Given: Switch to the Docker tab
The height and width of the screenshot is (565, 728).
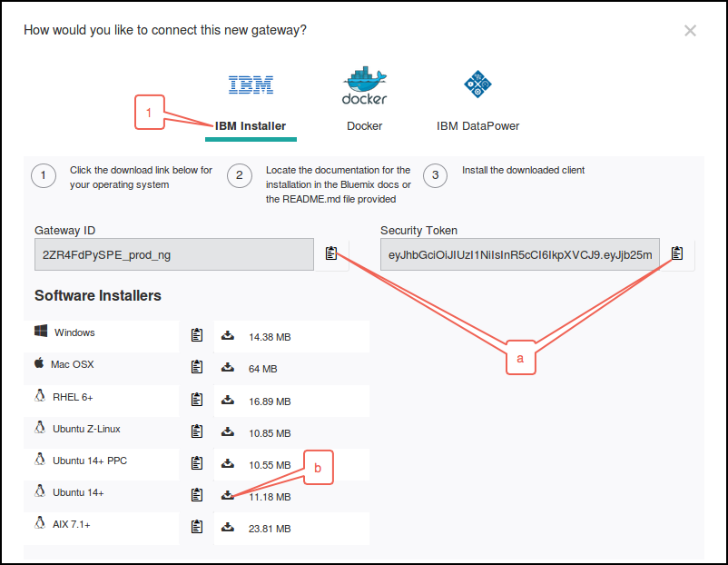Looking at the screenshot, I should (x=365, y=126).
